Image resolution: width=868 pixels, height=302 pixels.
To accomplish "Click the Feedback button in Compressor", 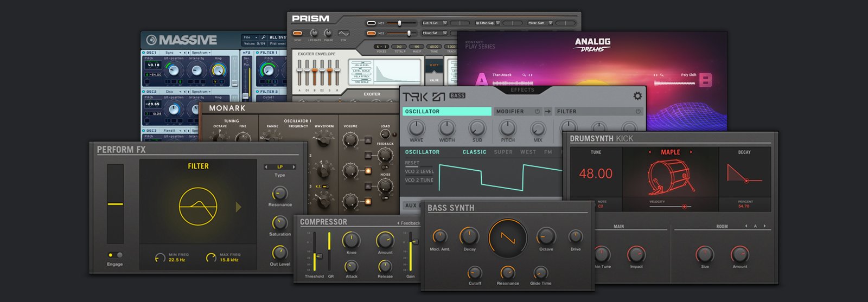I will (409, 223).
